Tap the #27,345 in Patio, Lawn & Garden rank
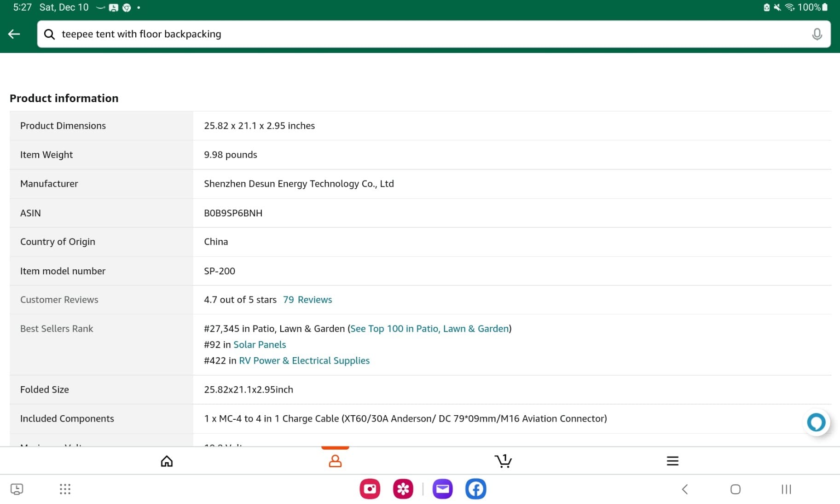 274,329
